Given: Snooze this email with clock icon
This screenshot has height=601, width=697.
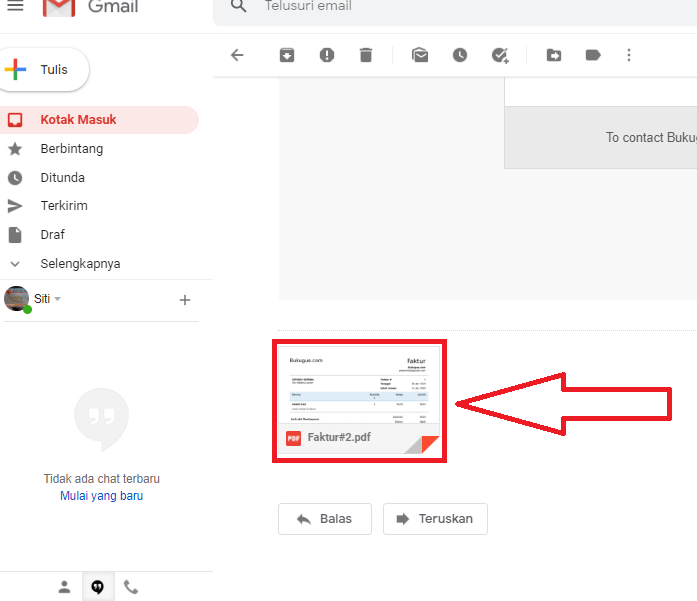Looking at the screenshot, I should tap(460, 55).
